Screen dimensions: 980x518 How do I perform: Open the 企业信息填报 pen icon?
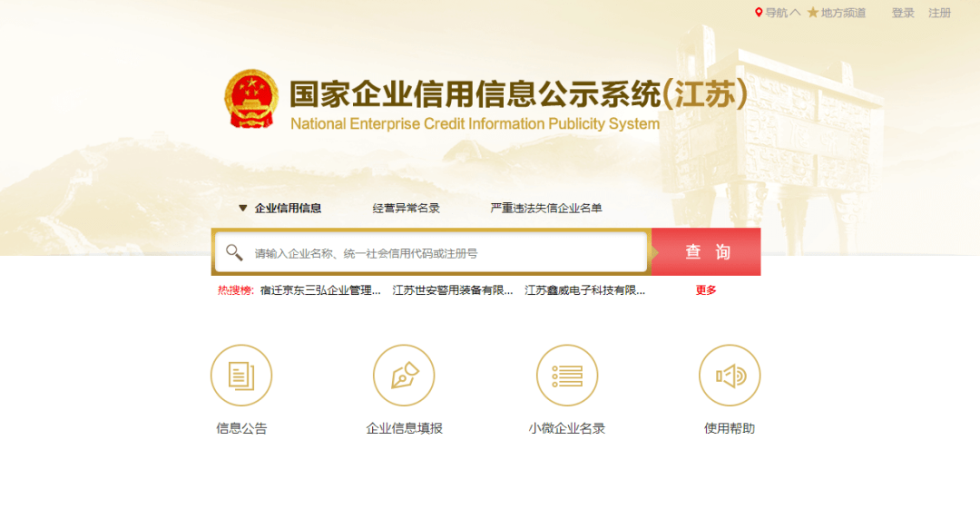404,375
